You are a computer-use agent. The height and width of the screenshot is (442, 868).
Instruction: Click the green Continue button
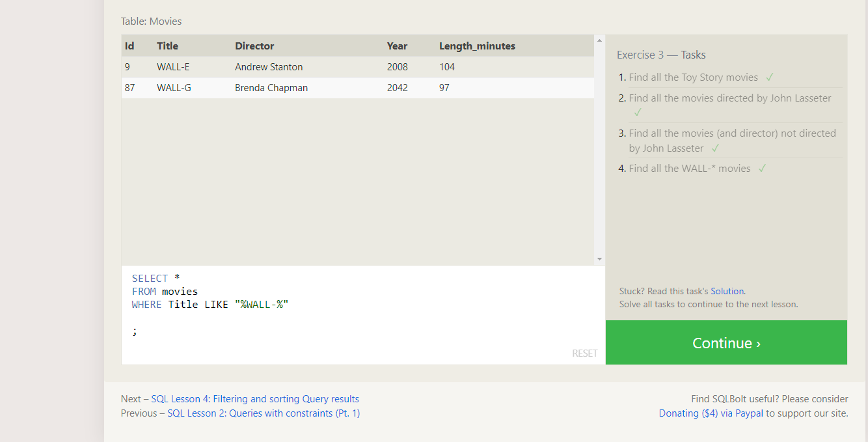coord(726,342)
